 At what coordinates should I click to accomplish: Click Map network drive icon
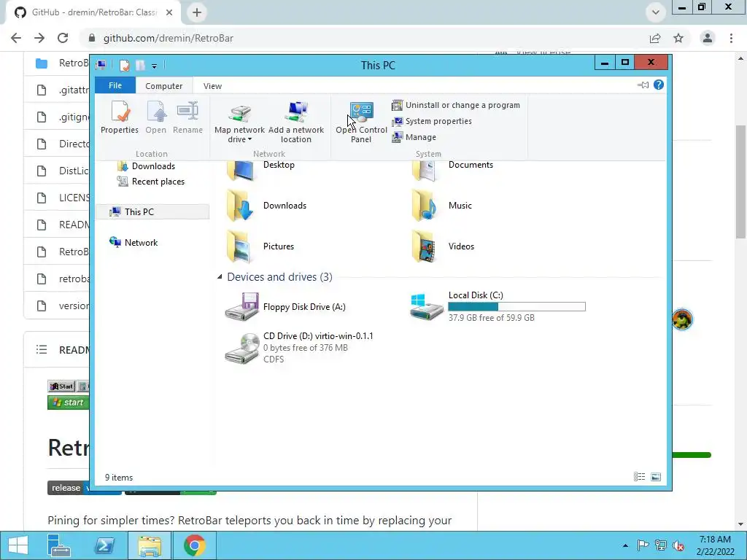tap(239, 112)
